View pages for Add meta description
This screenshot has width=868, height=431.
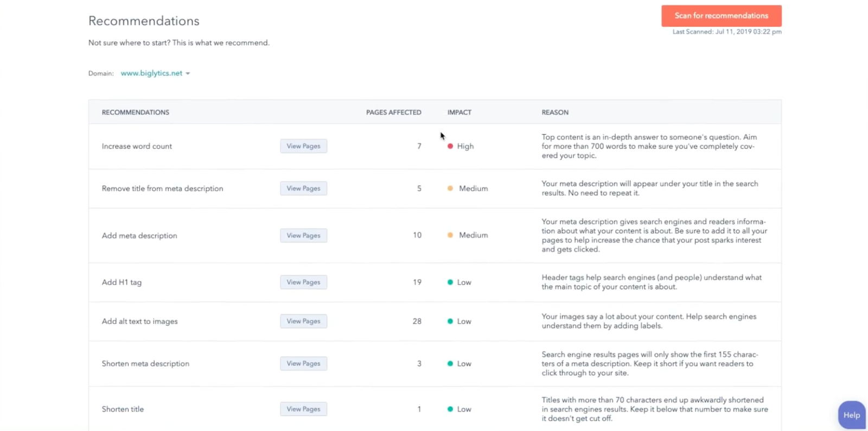(303, 236)
